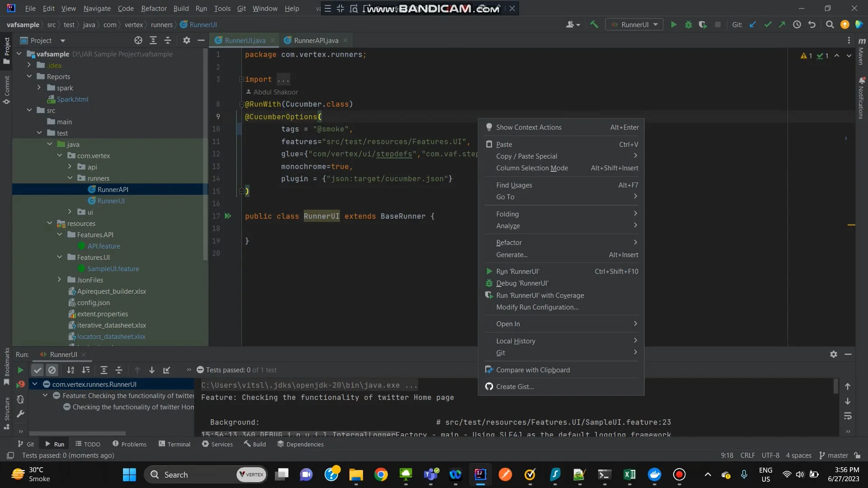Collapse all nodes in Project panel toolbar
The width and height of the screenshot is (868, 488).
point(168,41)
